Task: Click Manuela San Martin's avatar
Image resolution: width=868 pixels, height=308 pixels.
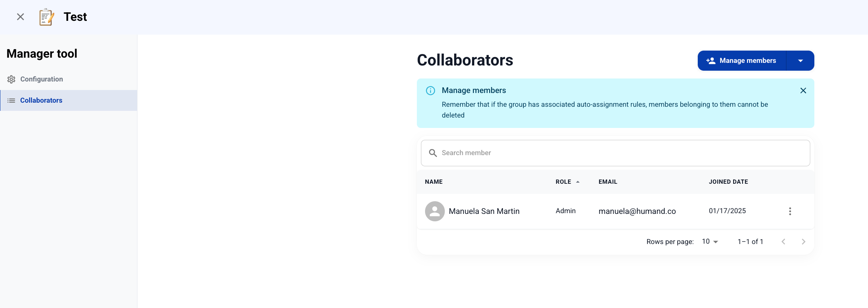Action: pyautogui.click(x=435, y=211)
